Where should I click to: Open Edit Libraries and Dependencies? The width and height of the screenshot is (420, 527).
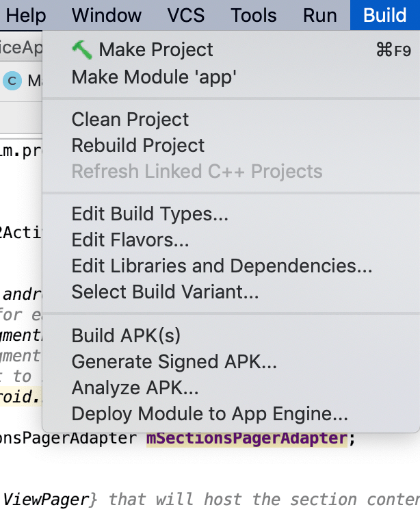(x=222, y=266)
